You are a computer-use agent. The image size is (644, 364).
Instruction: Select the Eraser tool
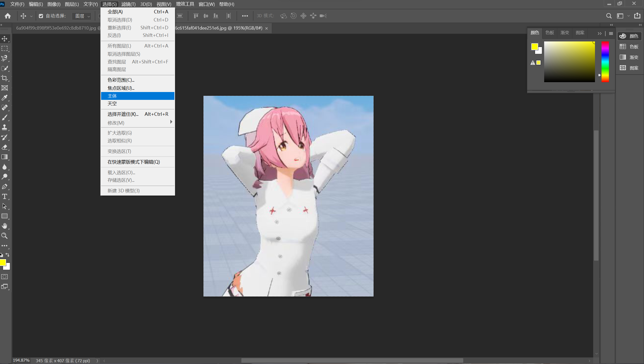pyautogui.click(x=5, y=147)
